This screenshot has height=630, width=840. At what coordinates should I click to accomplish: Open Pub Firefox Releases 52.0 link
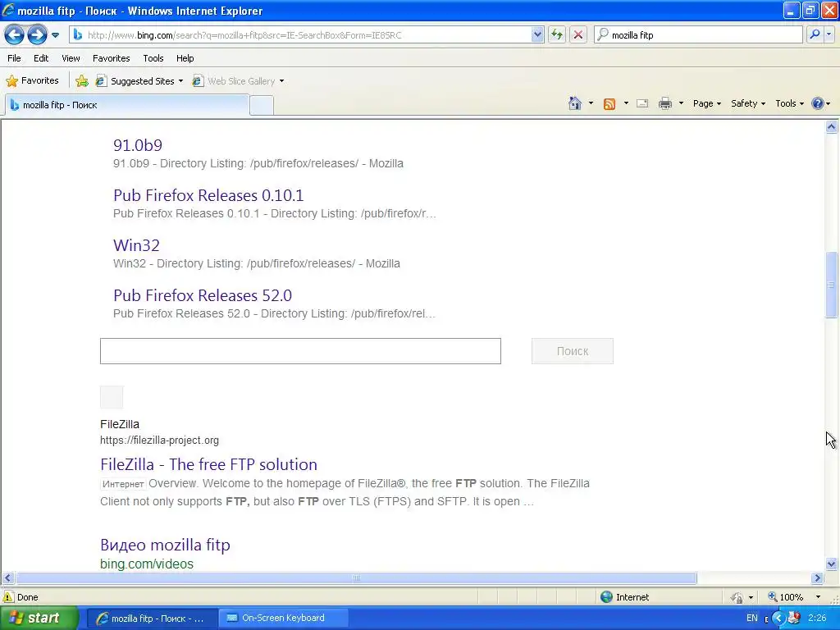(203, 295)
